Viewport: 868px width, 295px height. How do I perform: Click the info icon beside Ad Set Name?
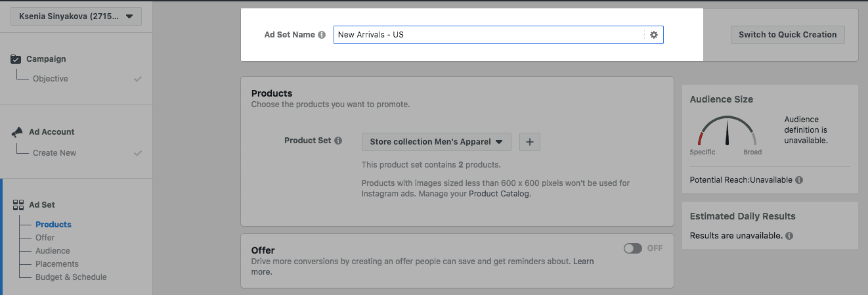point(322,35)
